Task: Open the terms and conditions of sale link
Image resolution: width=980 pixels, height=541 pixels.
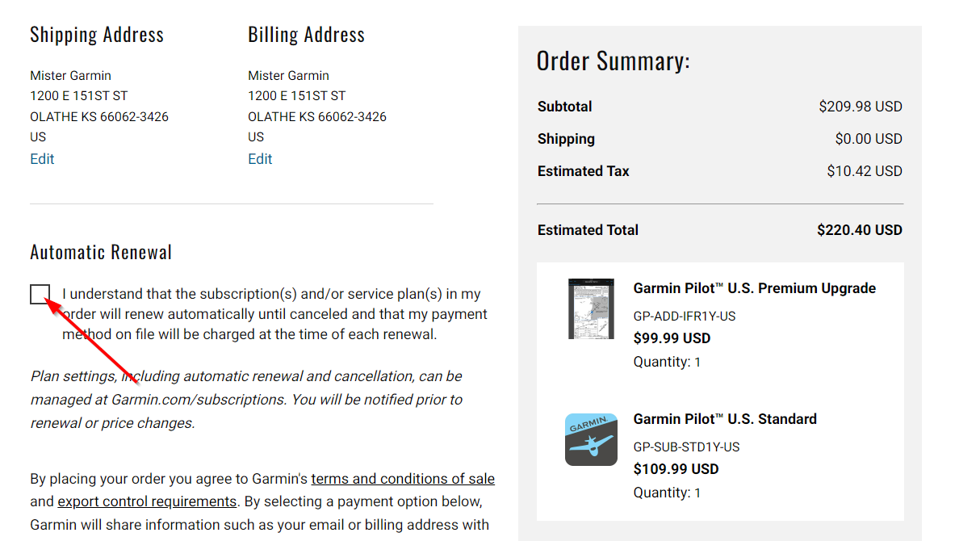Action: coord(403,479)
